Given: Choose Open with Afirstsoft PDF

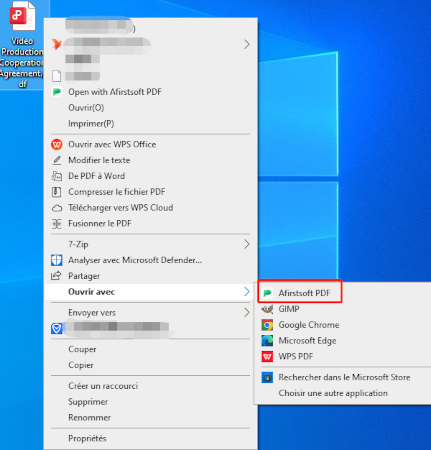Looking at the screenshot, I should pyautogui.click(x=150, y=92).
